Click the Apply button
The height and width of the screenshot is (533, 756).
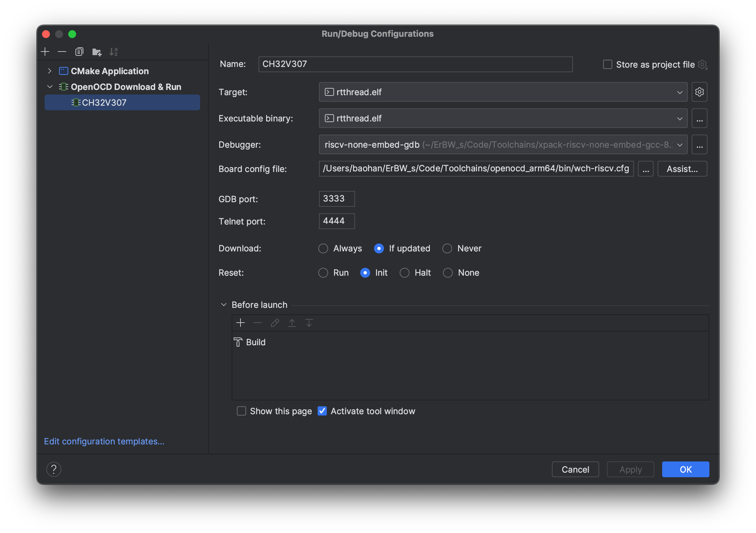(x=630, y=470)
